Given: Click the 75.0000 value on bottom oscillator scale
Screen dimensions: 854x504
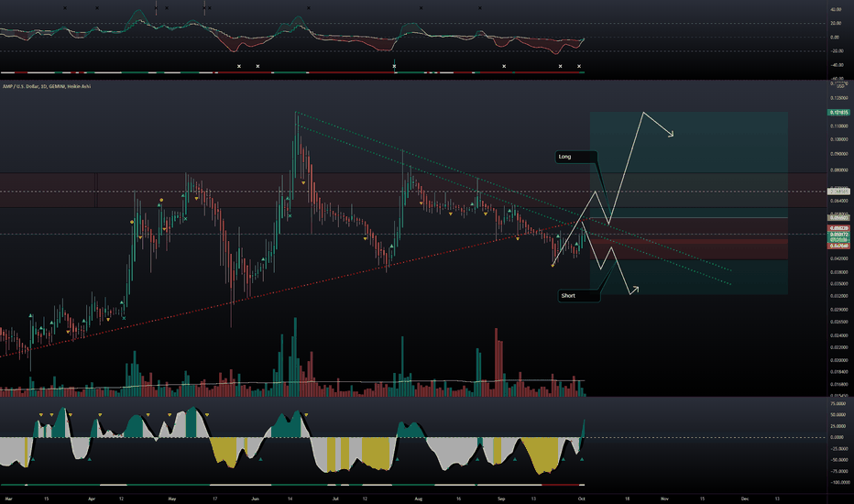Looking at the screenshot, I should tap(838, 404).
